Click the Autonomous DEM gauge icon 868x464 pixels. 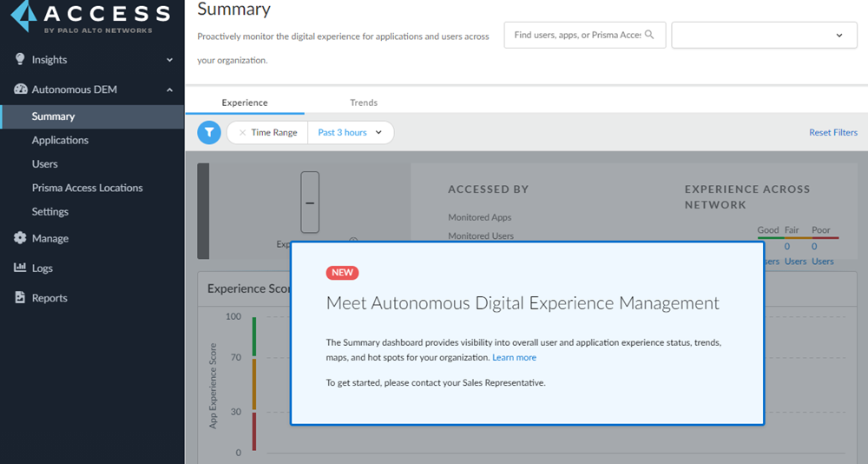tap(21, 89)
